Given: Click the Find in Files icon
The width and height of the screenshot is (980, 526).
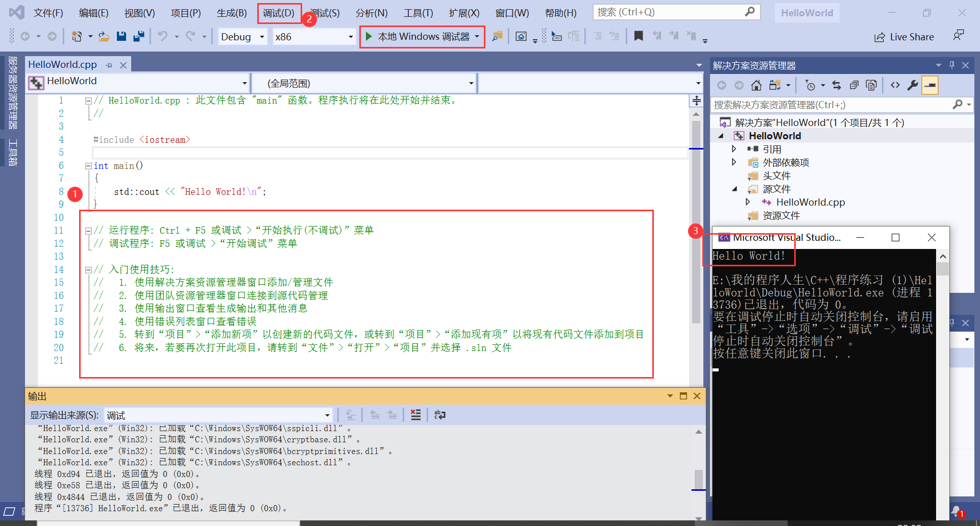Looking at the screenshot, I should pyautogui.click(x=497, y=36).
